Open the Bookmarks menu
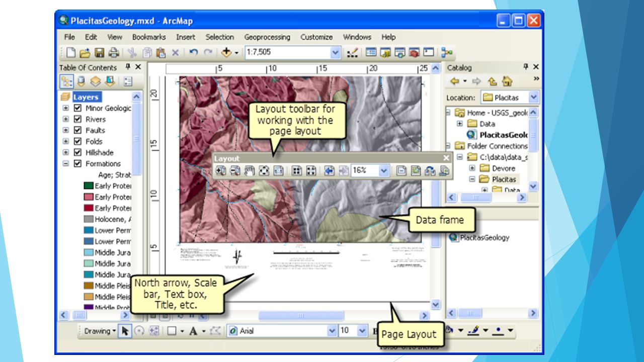This screenshot has height=362, width=644. (x=149, y=37)
